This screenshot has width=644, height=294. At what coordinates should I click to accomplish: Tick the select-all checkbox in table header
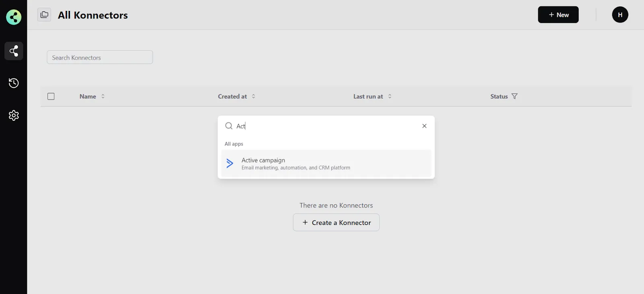[x=51, y=96]
